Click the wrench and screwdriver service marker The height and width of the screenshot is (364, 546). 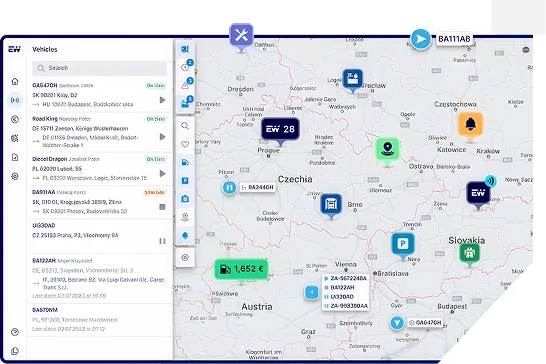(x=241, y=35)
